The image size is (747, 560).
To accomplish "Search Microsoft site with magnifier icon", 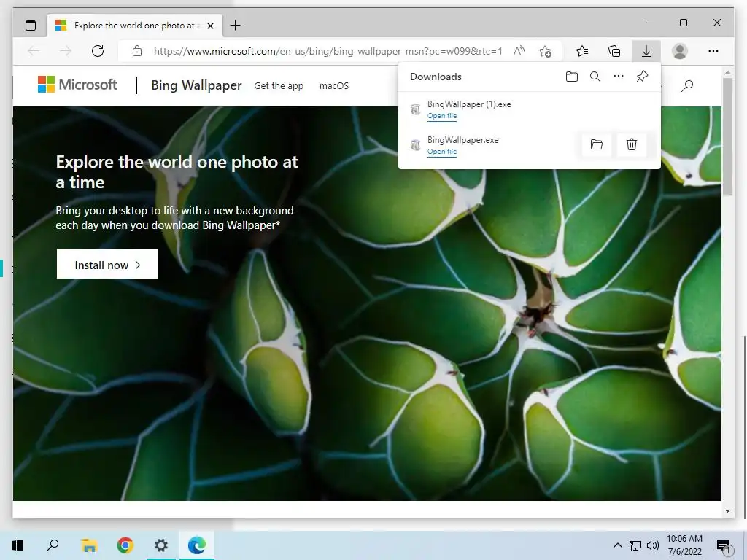I will (687, 86).
